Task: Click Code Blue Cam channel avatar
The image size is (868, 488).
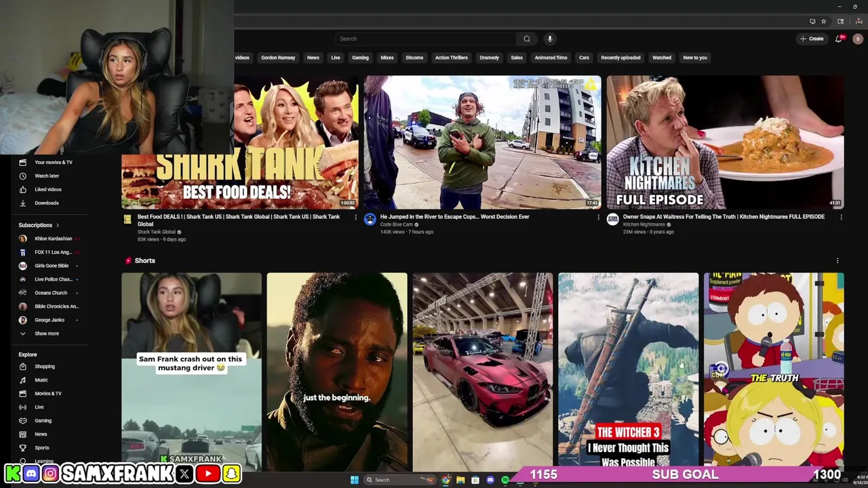Action: [370, 219]
